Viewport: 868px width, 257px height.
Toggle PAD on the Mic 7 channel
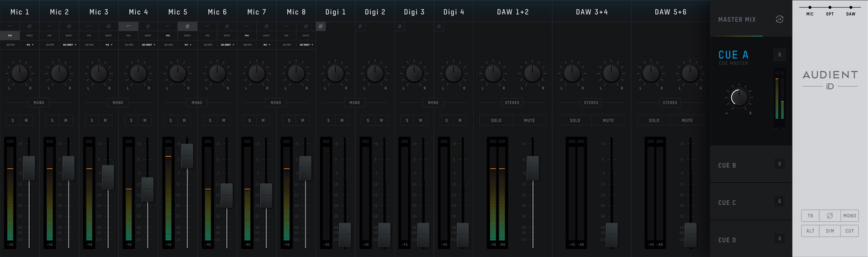pyautogui.click(x=247, y=35)
